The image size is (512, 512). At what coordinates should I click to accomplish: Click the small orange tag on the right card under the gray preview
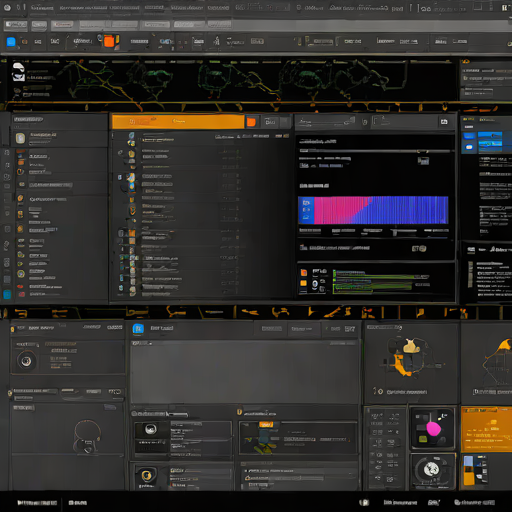[266, 424]
